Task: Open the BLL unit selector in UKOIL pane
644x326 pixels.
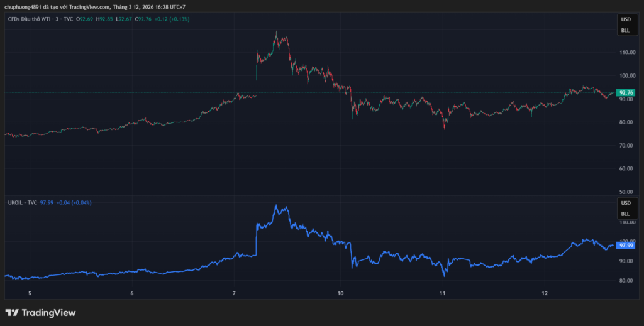Action: [625, 214]
